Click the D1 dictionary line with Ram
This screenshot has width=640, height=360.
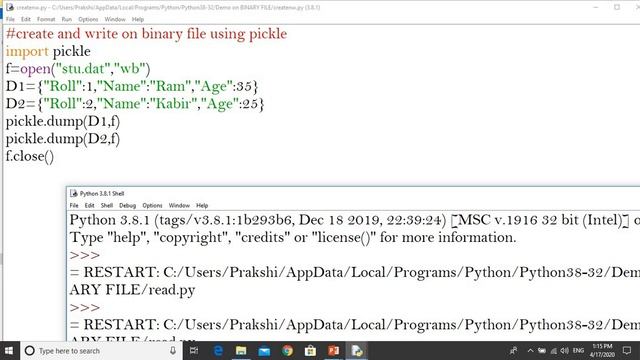pyautogui.click(x=132, y=86)
